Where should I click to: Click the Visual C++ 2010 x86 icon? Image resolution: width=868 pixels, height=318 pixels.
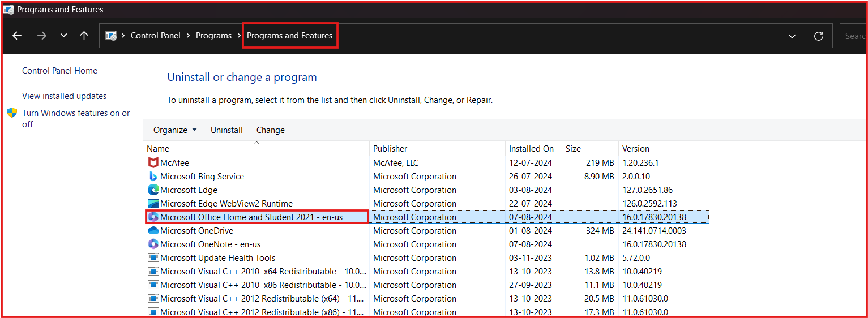pyautogui.click(x=153, y=285)
